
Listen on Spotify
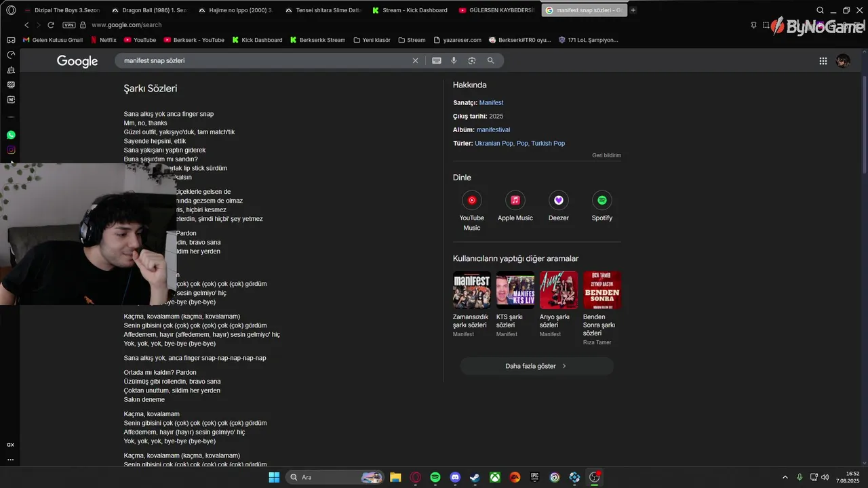(602, 207)
